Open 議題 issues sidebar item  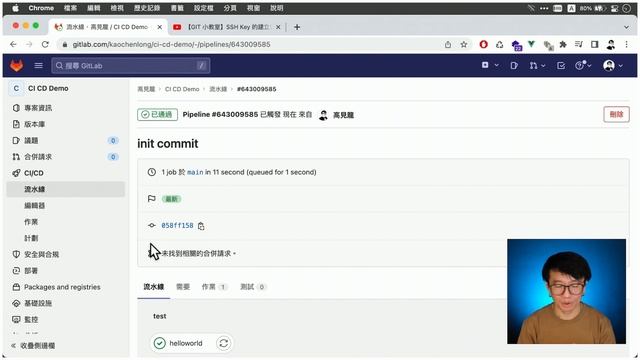click(x=31, y=140)
